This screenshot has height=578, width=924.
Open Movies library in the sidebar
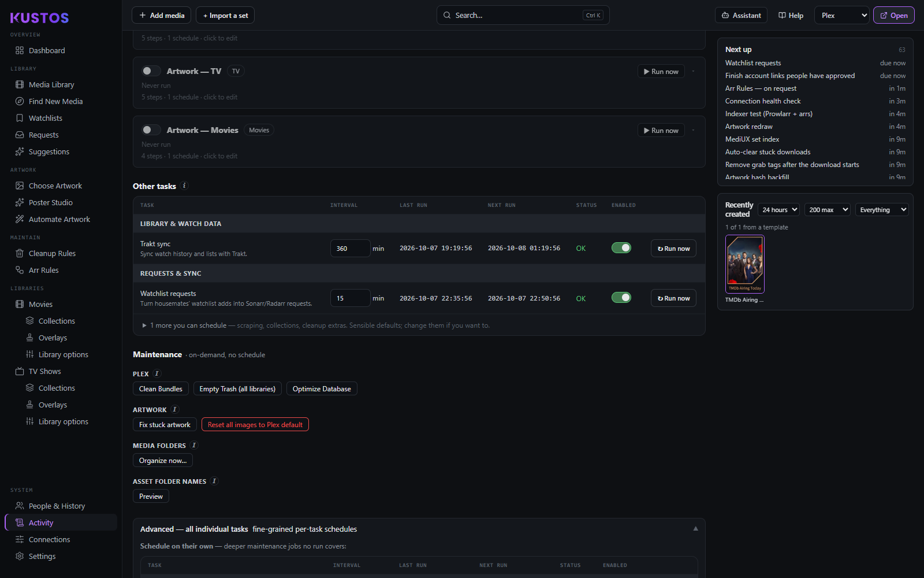40,304
